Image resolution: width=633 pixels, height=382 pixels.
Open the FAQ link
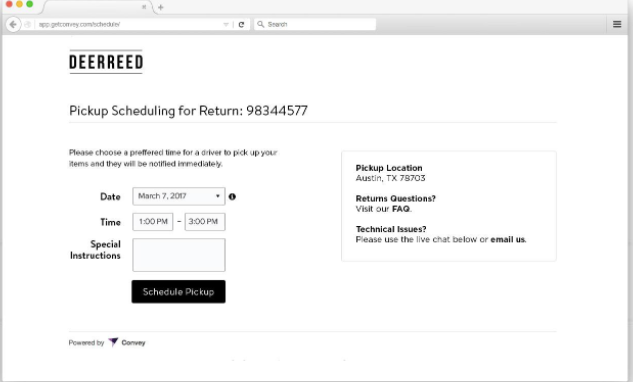tap(400, 209)
